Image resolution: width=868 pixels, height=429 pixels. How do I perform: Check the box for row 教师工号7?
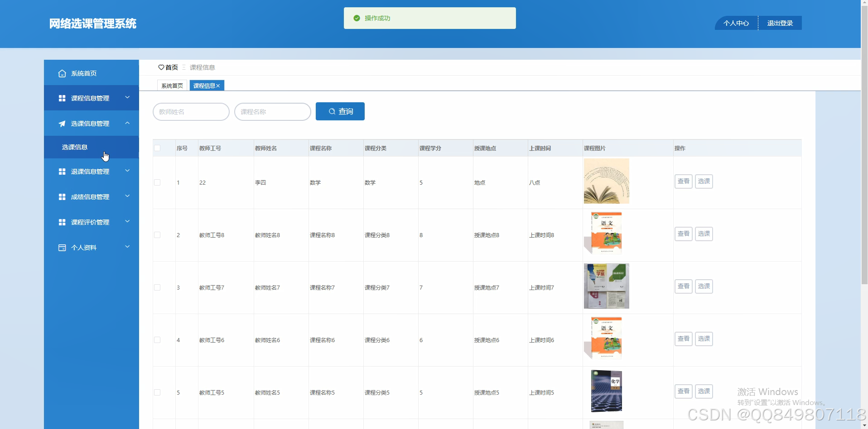pos(157,287)
